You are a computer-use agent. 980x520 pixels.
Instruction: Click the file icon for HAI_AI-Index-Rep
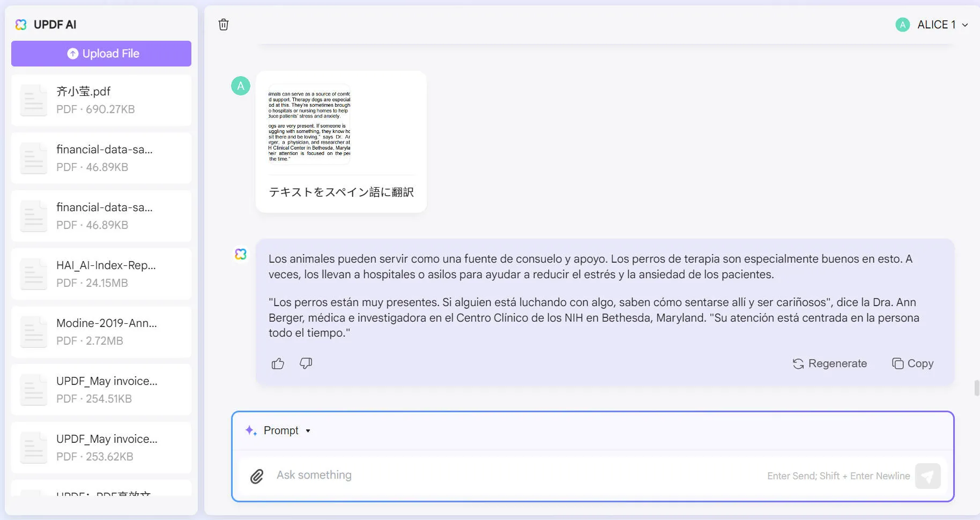(x=33, y=274)
